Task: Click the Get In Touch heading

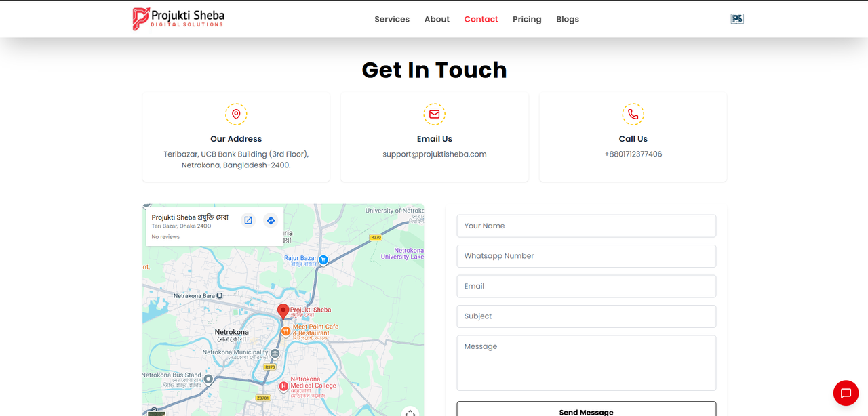Action: pos(434,70)
